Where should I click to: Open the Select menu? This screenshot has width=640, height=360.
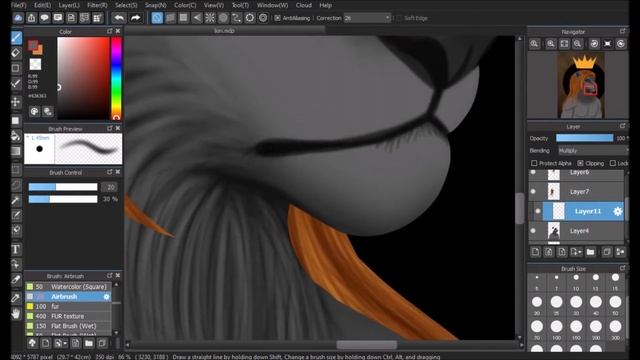pos(126,5)
